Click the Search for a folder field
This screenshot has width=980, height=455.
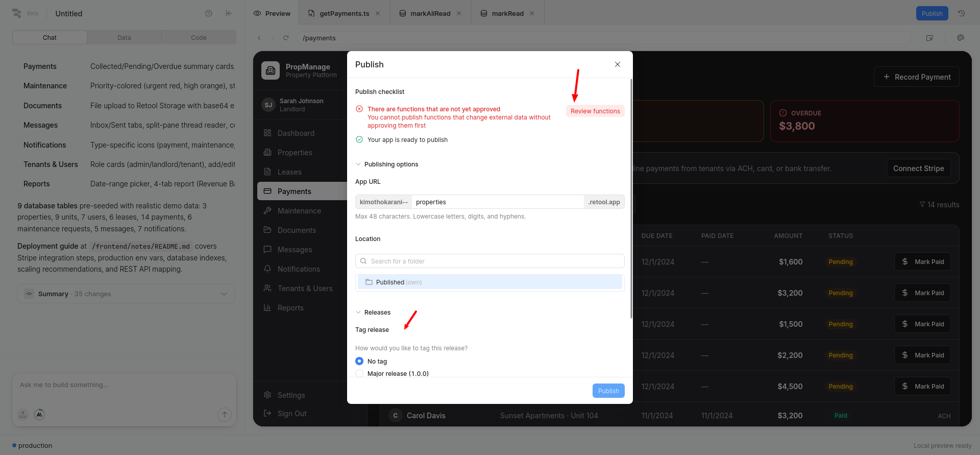[x=490, y=261]
